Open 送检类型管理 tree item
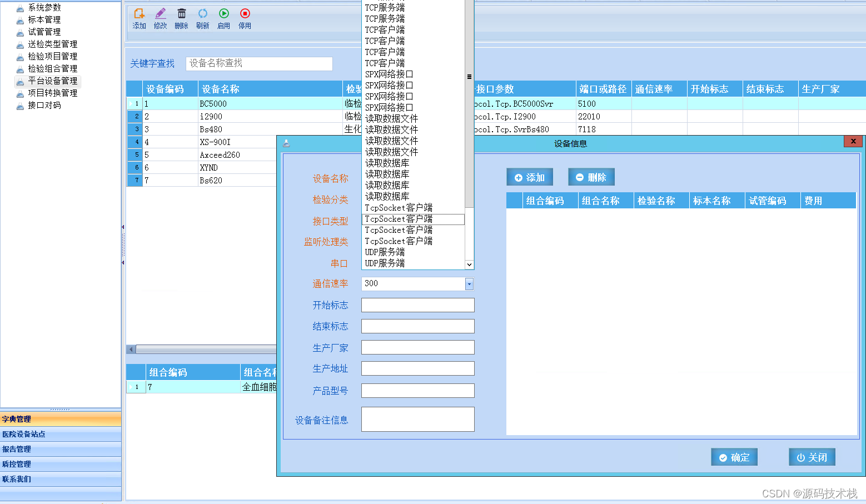The height and width of the screenshot is (504, 866). click(x=53, y=44)
